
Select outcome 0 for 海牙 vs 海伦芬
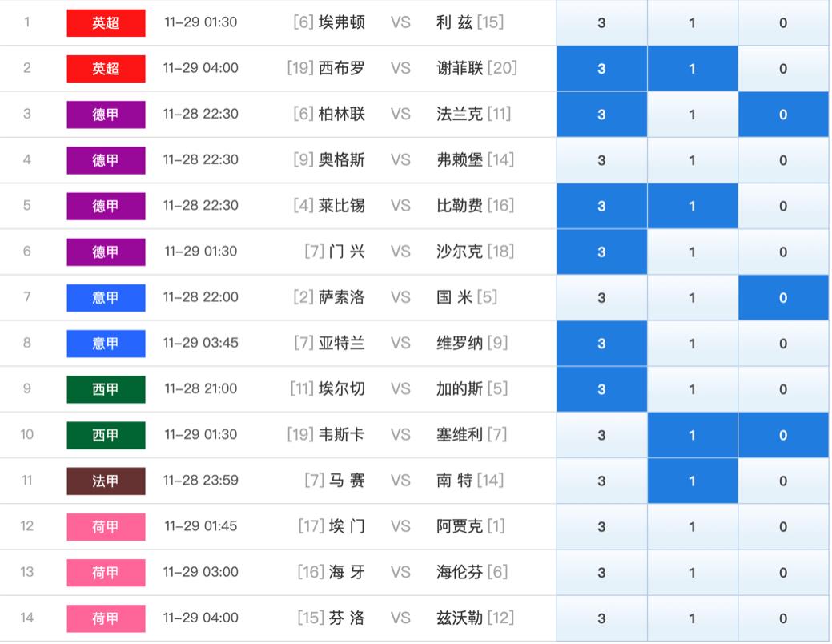[783, 573]
